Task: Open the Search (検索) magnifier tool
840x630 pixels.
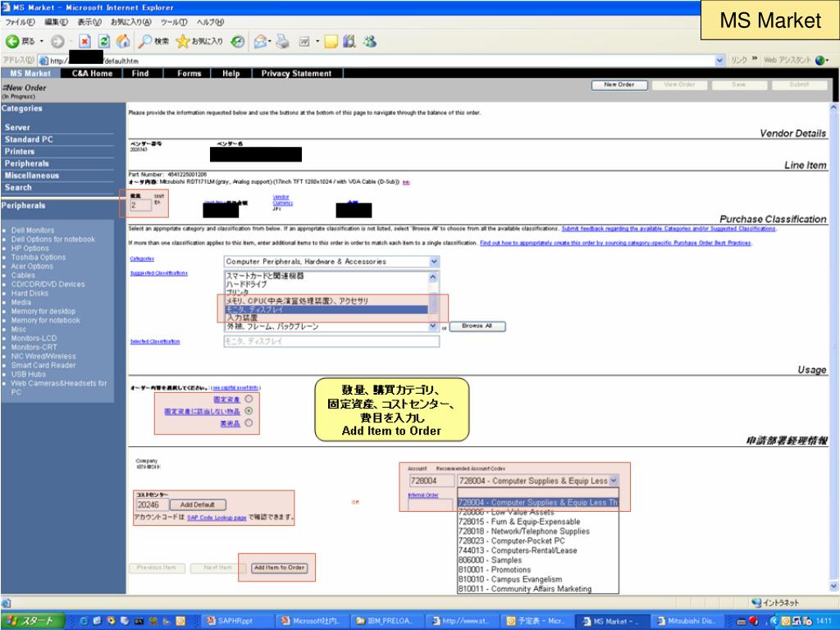Action: coord(145,41)
